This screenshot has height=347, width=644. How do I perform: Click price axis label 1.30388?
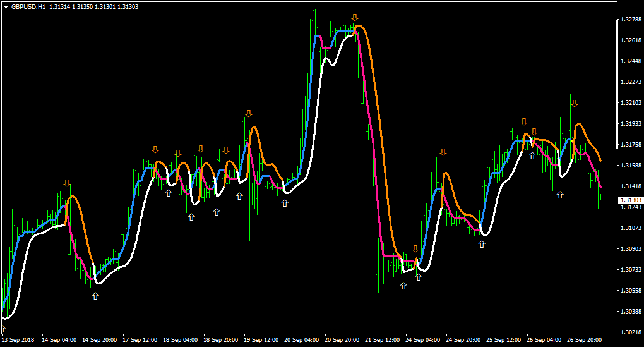click(631, 311)
